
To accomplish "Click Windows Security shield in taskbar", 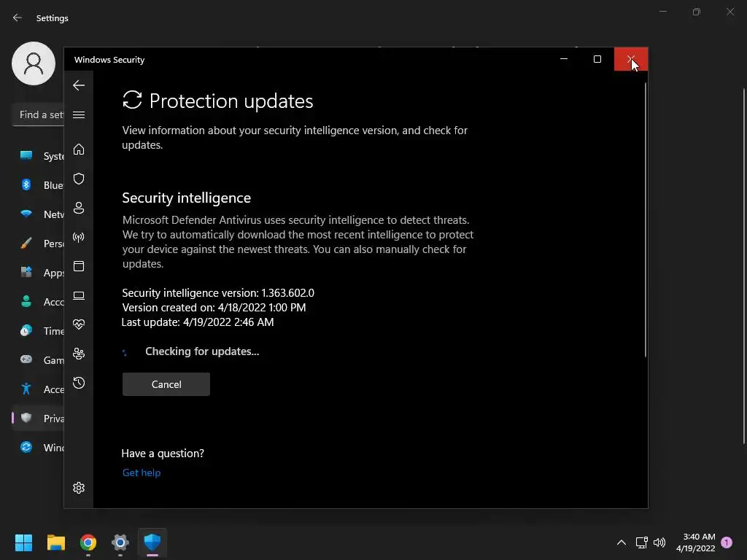I will click(x=152, y=542).
